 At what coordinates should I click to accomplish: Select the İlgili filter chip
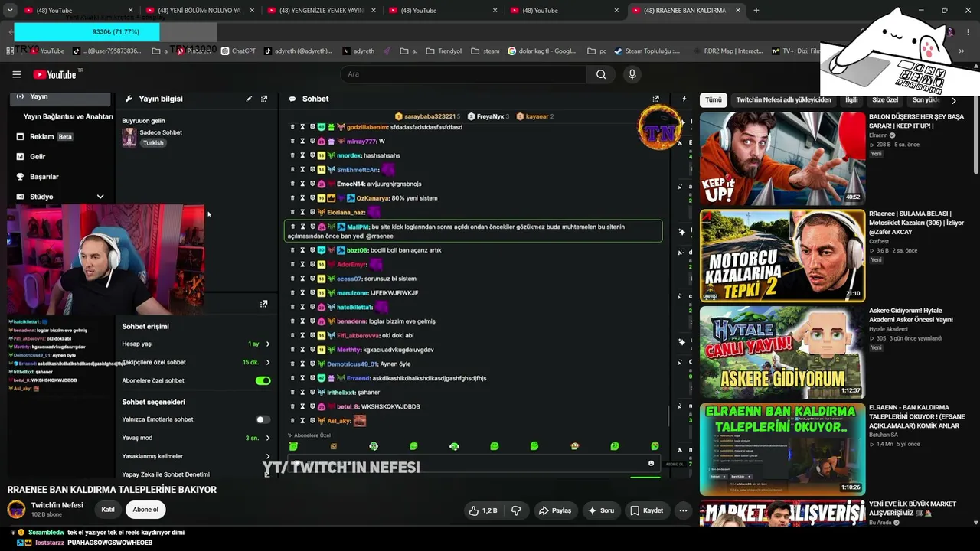[x=851, y=100]
